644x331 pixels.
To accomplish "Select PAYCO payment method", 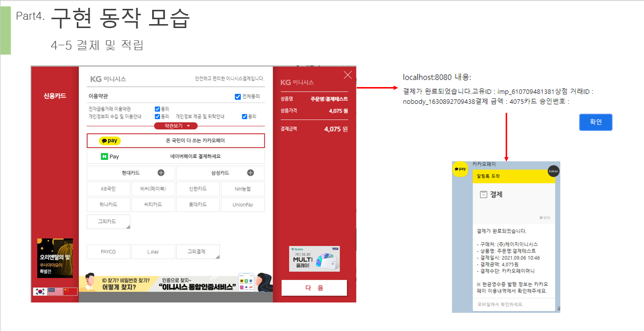I will (108, 251).
